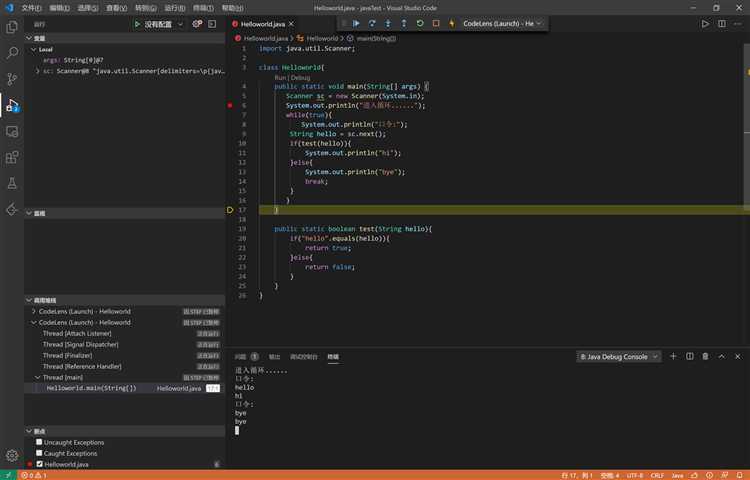Switch to the Problems panel tab
750x480 pixels.
coord(246,357)
